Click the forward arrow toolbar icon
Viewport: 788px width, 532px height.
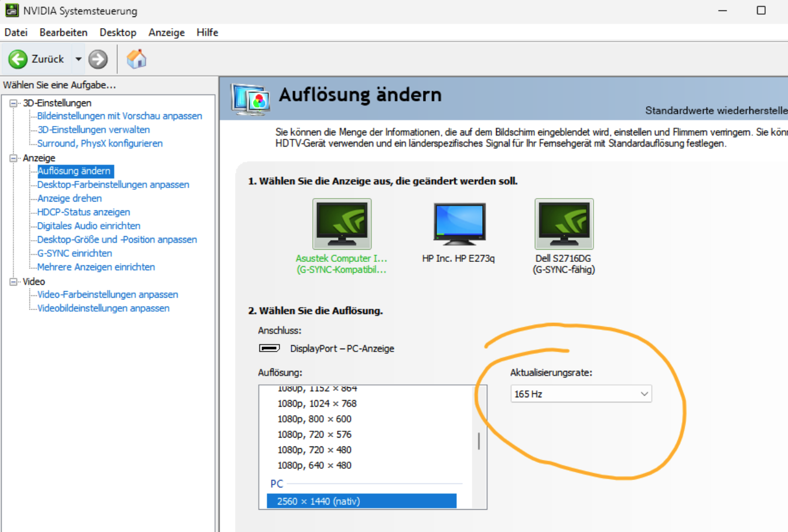click(98, 59)
